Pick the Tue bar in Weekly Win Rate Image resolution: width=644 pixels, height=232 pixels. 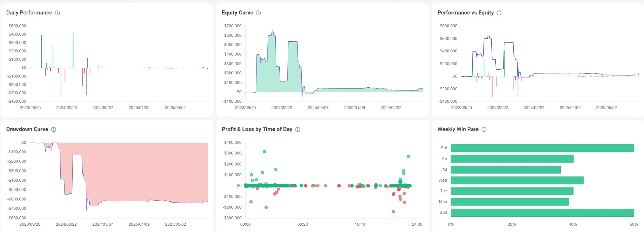coord(512,191)
